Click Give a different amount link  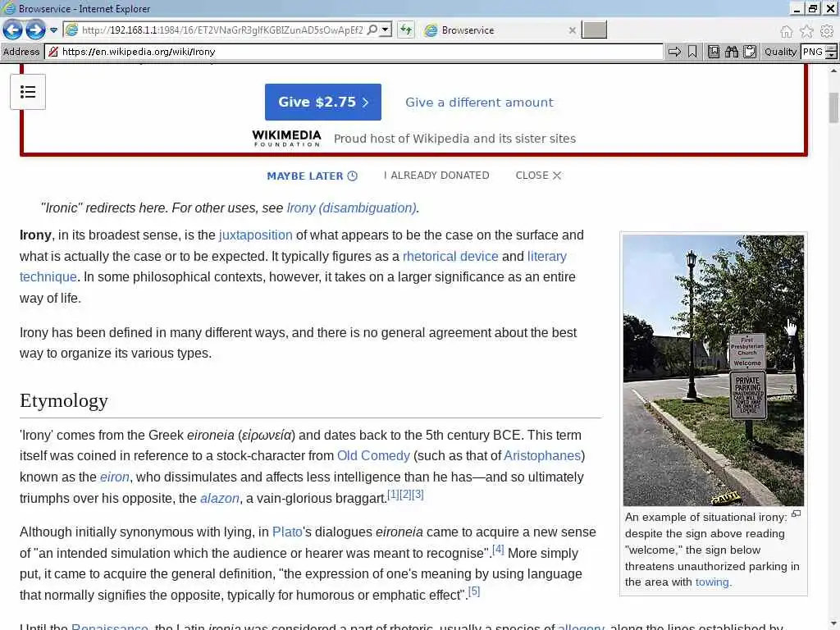pos(479,103)
